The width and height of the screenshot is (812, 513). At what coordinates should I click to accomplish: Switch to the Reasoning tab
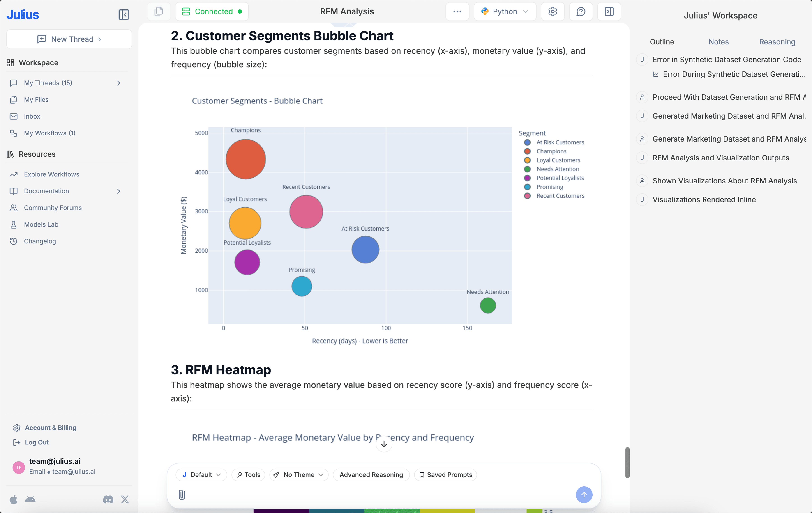coord(777,41)
